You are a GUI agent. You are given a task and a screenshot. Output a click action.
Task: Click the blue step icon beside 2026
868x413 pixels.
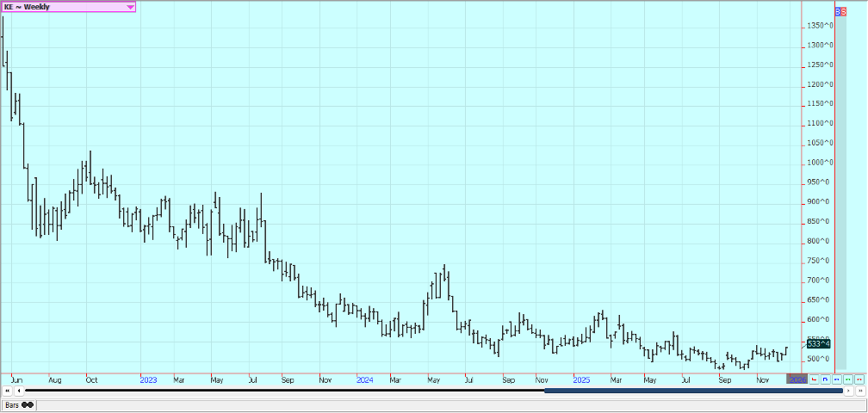826,379
